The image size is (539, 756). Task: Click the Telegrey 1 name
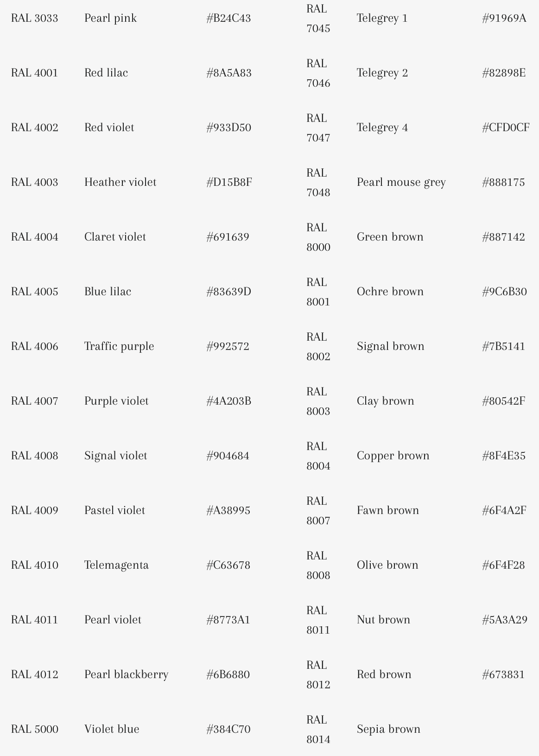(x=382, y=19)
